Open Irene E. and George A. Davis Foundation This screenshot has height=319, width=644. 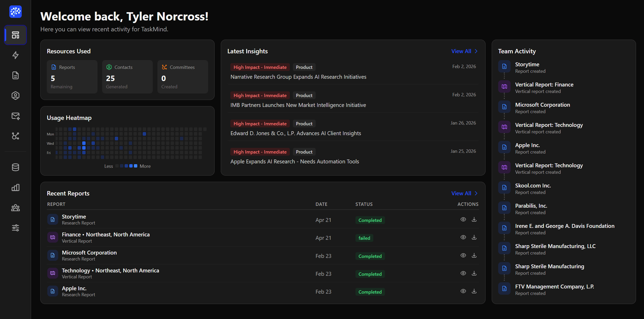(x=565, y=226)
